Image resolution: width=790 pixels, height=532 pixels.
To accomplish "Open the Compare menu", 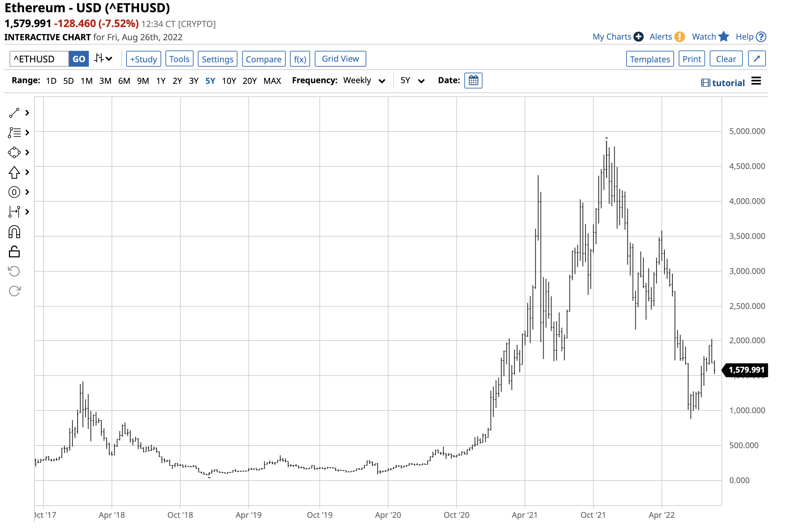I will [x=264, y=59].
